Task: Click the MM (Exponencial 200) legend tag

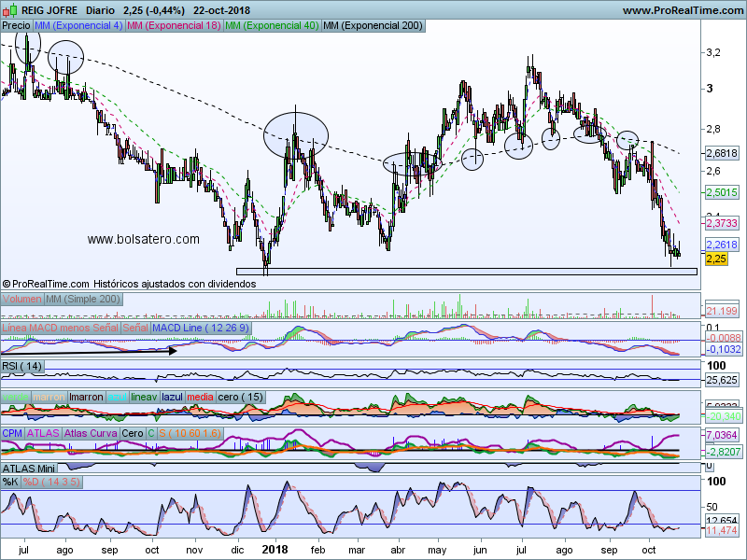Action: click(372, 26)
